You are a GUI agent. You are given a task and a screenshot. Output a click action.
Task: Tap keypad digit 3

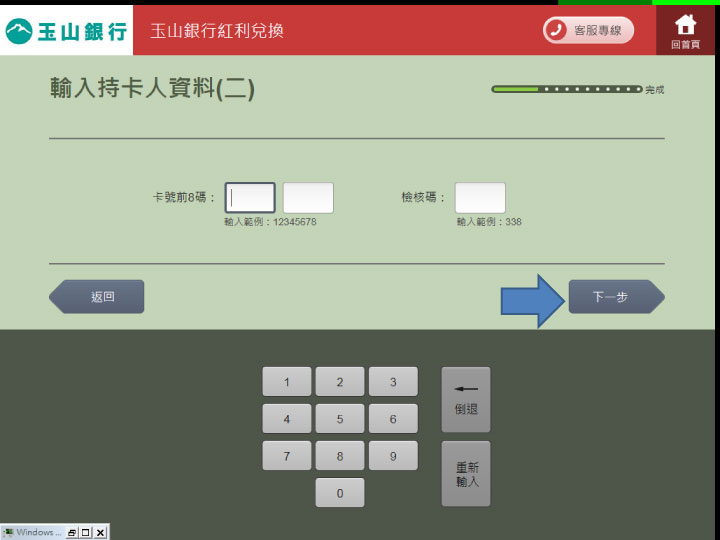(x=393, y=382)
